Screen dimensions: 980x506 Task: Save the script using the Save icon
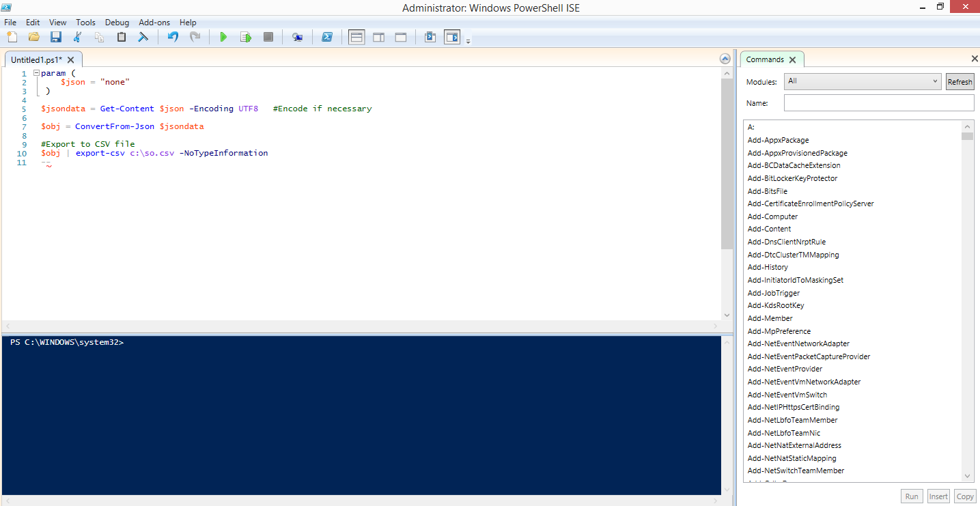[x=55, y=37]
